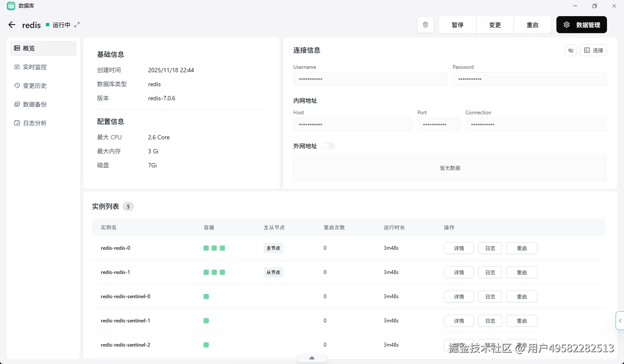
Task: Open 数据管理
Action: [581, 25]
